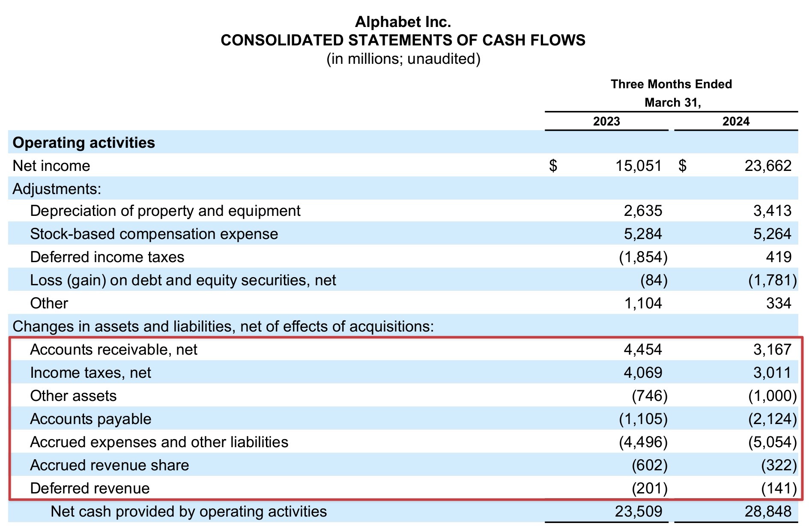Click the 'Three Months Ended' header
The height and width of the screenshot is (526, 812).
tap(671, 84)
